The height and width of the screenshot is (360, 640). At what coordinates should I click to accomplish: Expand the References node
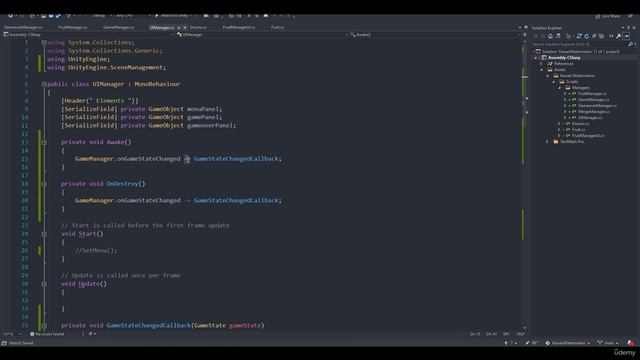pyautogui.click(x=542, y=64)
